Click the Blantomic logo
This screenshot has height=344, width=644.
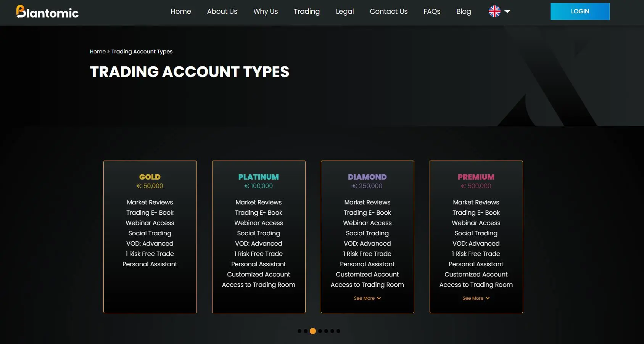click(47, 12)
